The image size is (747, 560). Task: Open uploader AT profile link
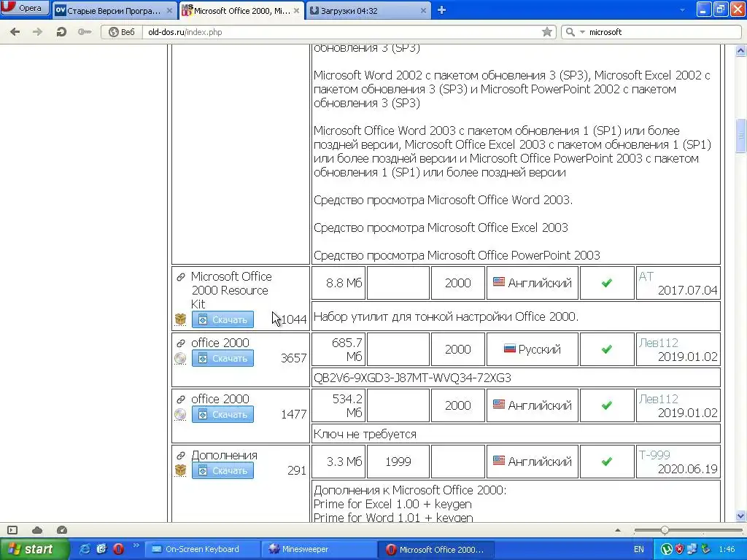(646, 276)
